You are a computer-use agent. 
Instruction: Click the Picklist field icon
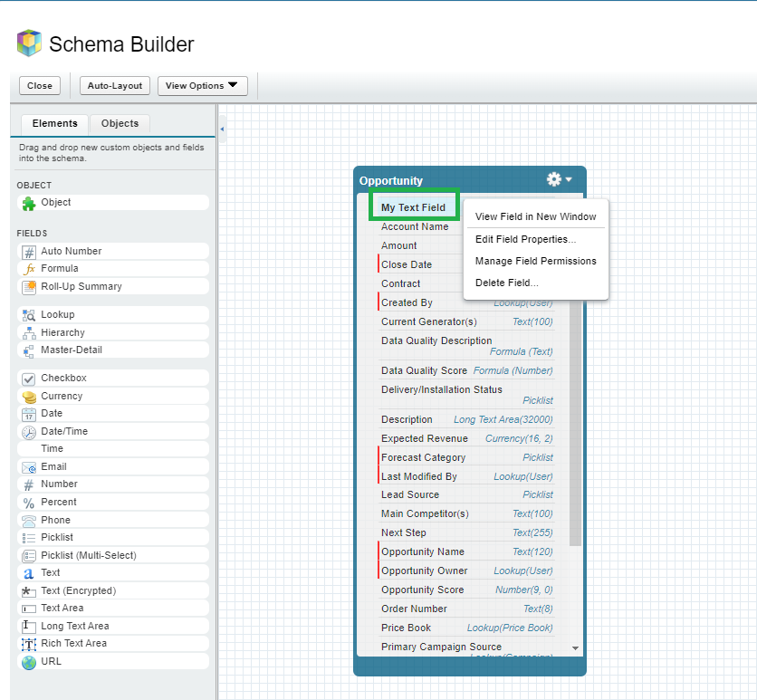click(29, 538)
